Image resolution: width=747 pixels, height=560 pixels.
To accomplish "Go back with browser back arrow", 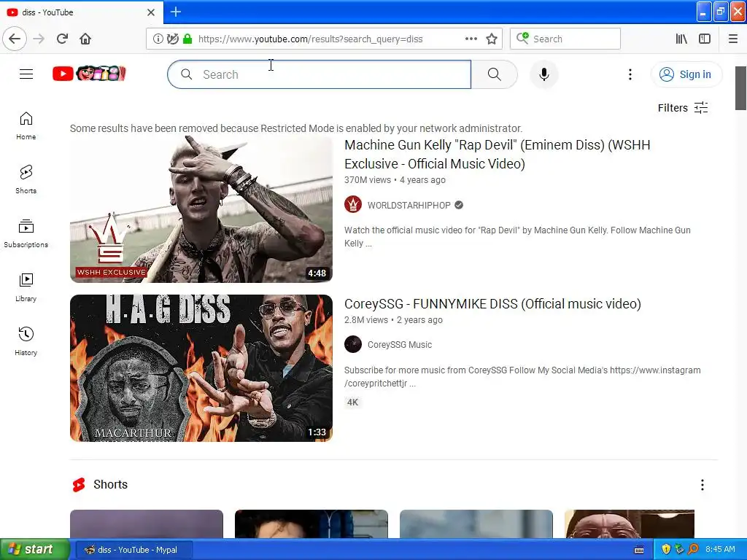I will click(x=15, y=39).
